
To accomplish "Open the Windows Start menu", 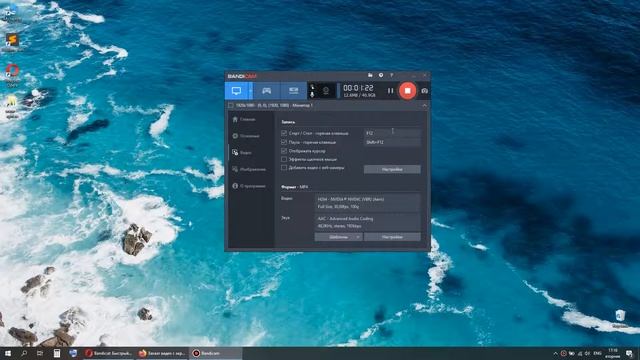I will [x=7, y=353].
